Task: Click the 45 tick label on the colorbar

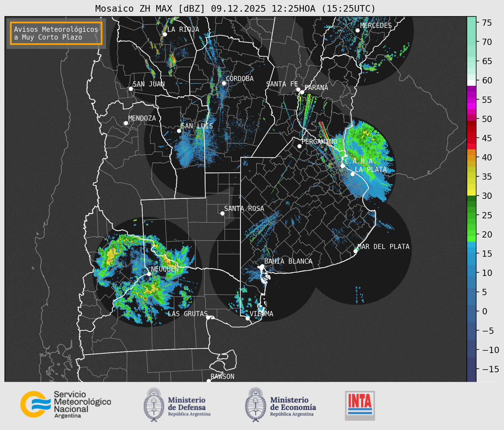Action: point(487,138)
